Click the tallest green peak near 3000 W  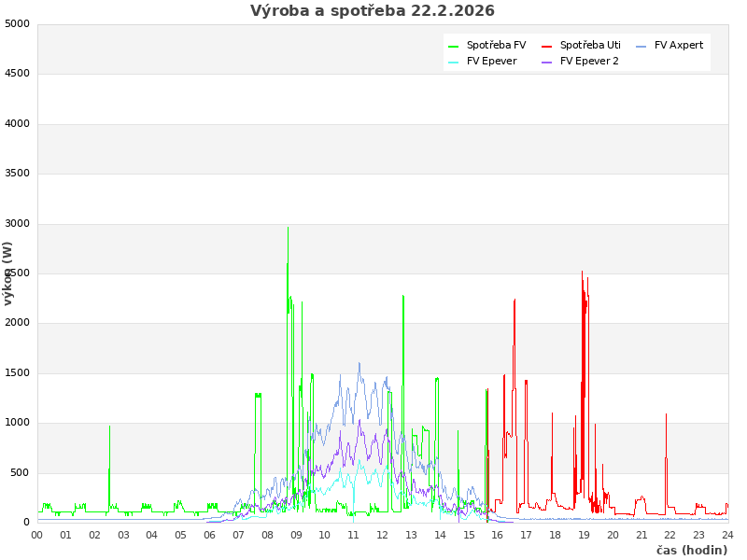288,229
